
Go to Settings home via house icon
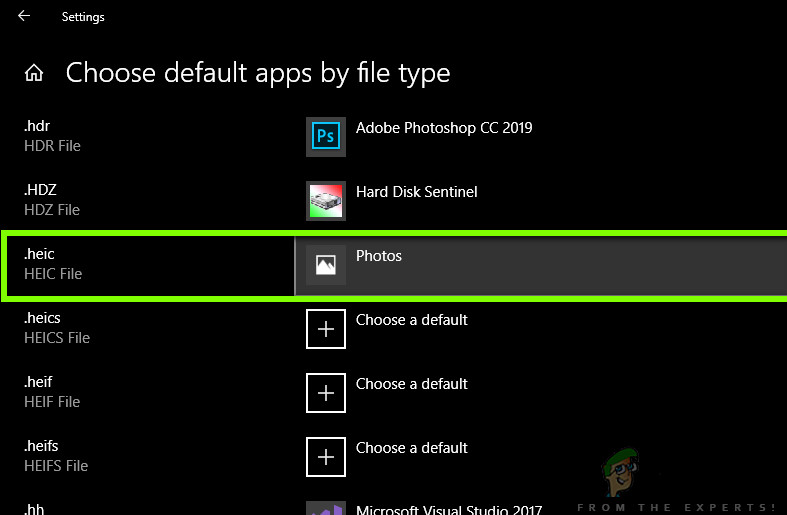click(x=34, y=73)
